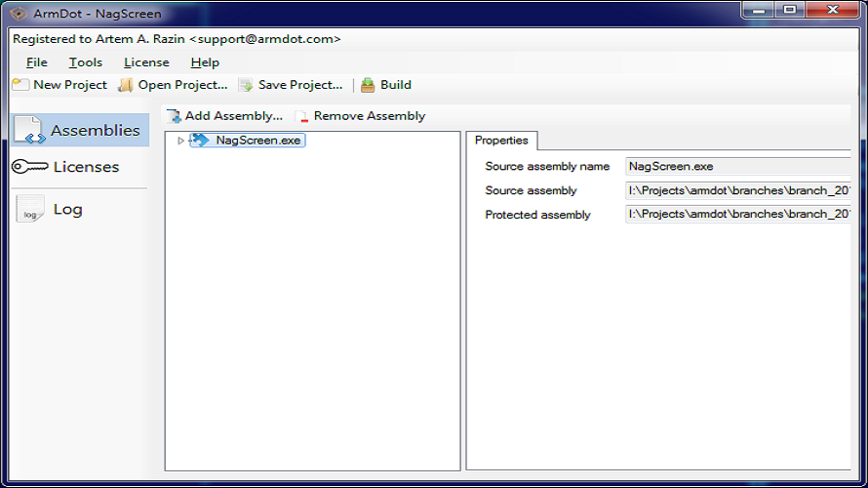Minimize the ArmDot window
This screenshot has height=488, width=868.
(x=759, y=11)
